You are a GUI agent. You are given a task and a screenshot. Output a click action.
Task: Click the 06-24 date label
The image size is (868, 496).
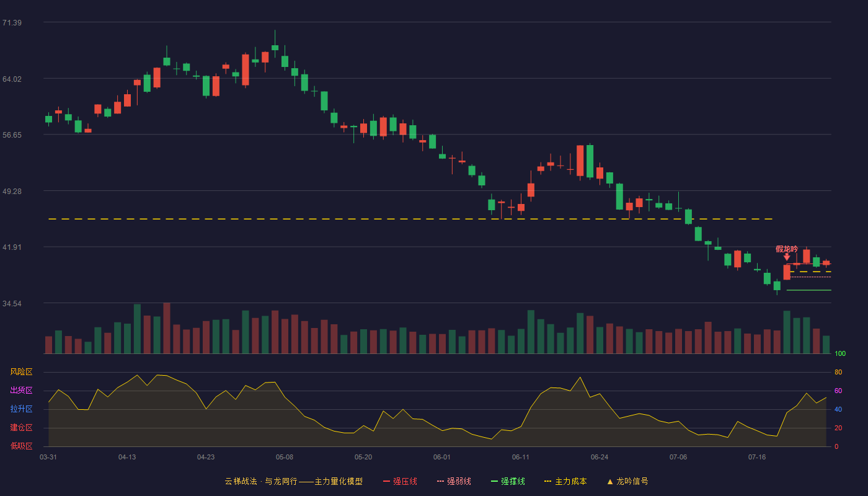click(600, 457)
